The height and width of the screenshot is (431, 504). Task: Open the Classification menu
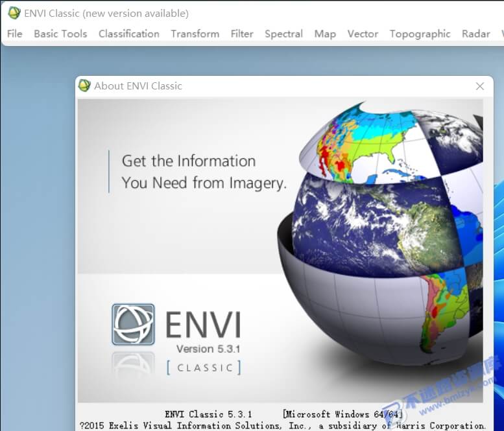coord(129,34)
